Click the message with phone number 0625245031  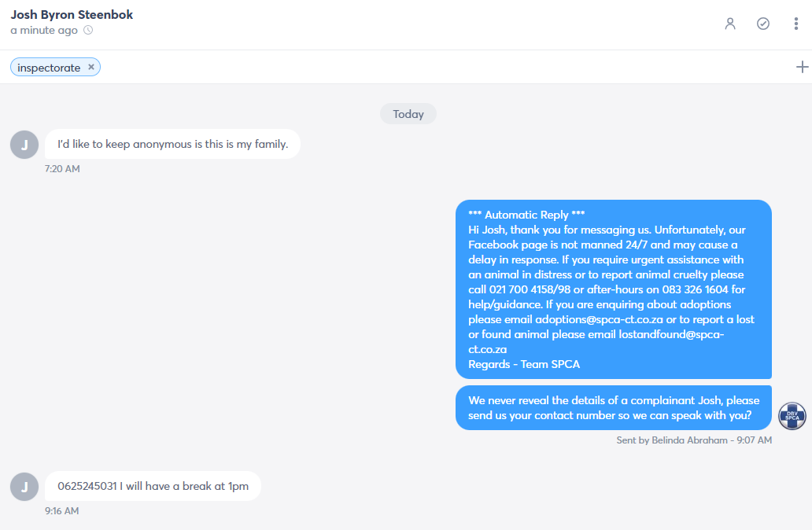[153, 486]
